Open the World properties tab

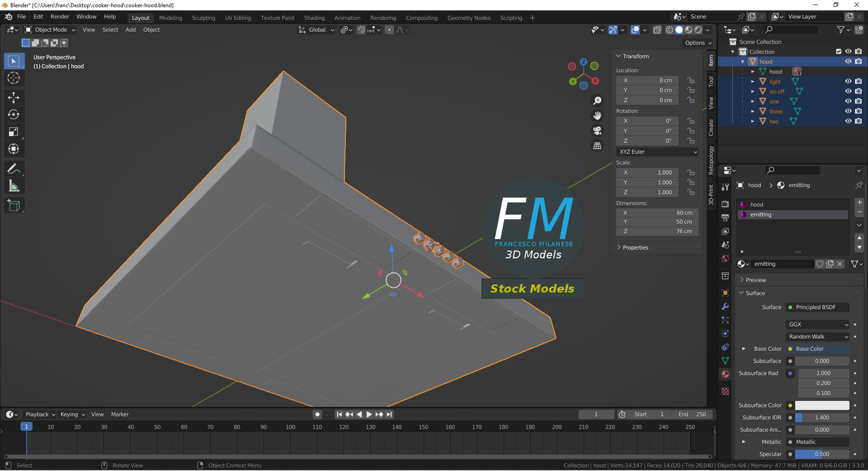click(x=725, y=259)
